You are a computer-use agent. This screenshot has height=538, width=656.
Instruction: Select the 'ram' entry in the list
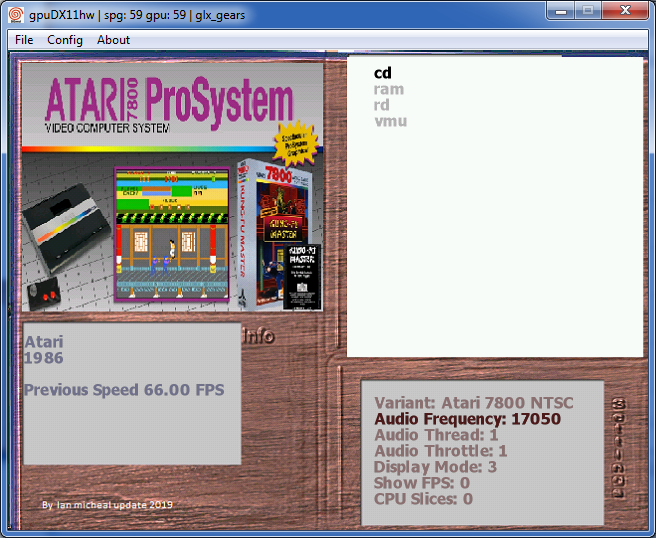[x=389, y=89]
